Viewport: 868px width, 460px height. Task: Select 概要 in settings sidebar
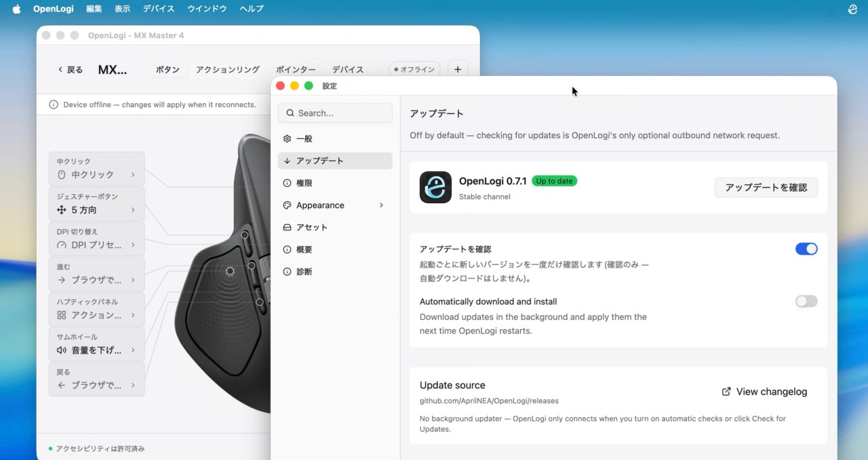pos(335,249)
